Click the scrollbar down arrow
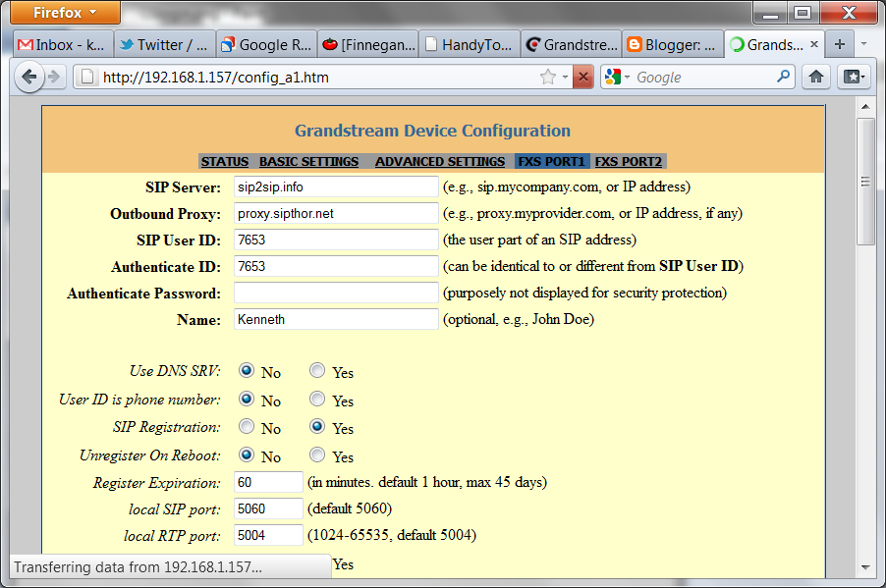 tap(865, 567)
